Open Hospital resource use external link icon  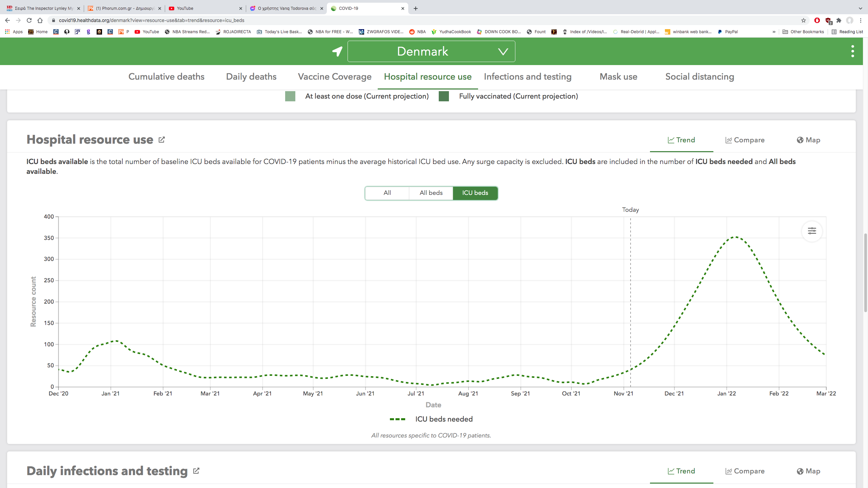[x=162, y=140]
